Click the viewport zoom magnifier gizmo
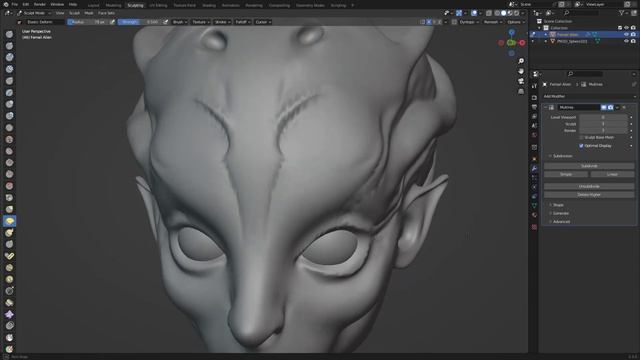This screenshot has height=360, width=640. click(x=521, y=61)
